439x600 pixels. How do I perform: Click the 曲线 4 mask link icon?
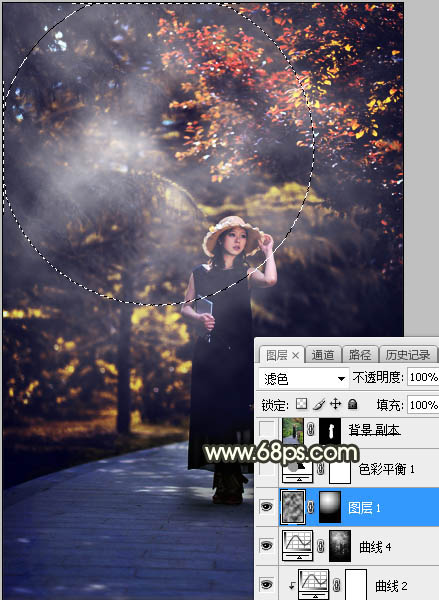coord(321,546)
